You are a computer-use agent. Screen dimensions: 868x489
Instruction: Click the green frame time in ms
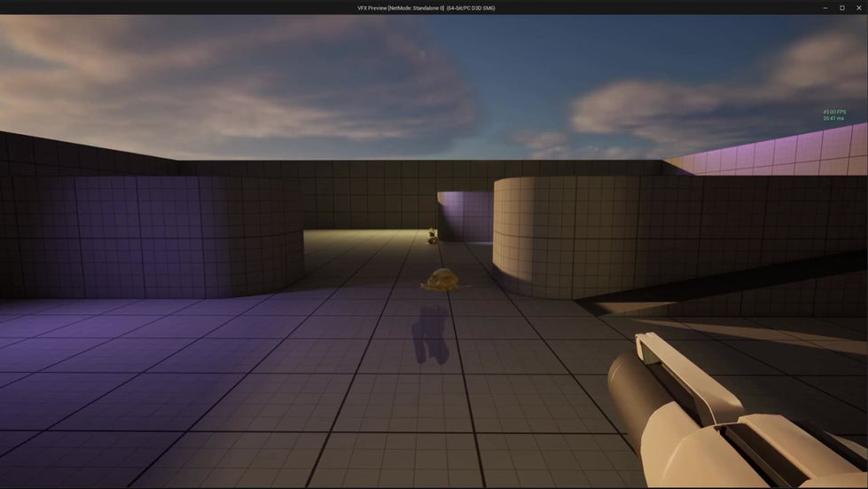(833, 119)
